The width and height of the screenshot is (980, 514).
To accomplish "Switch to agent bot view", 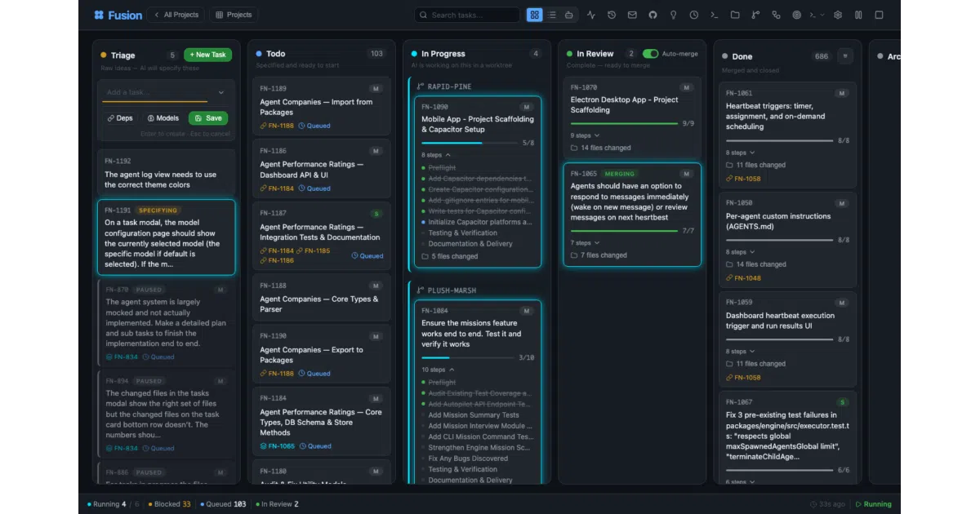I will coord(569,15).
